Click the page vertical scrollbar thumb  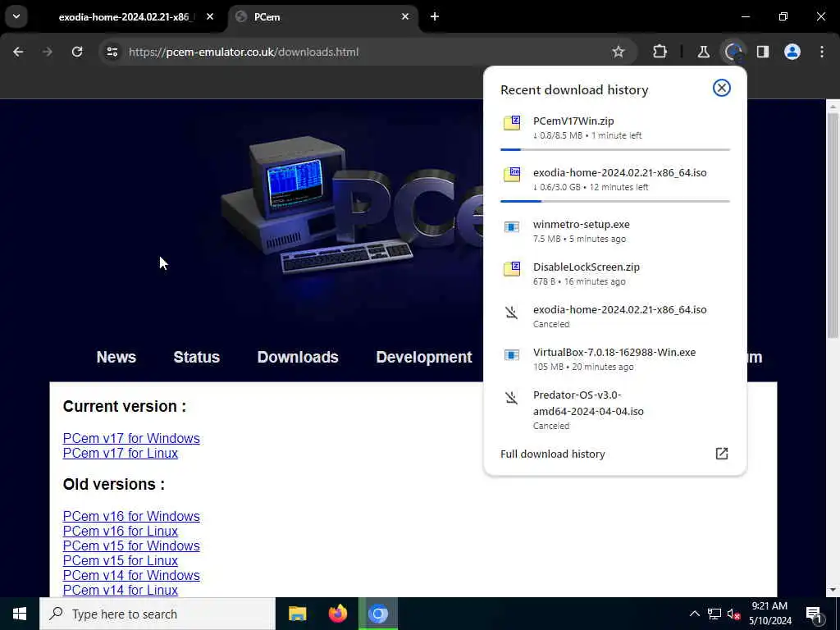pyautogui.click(x=833, y=225)
